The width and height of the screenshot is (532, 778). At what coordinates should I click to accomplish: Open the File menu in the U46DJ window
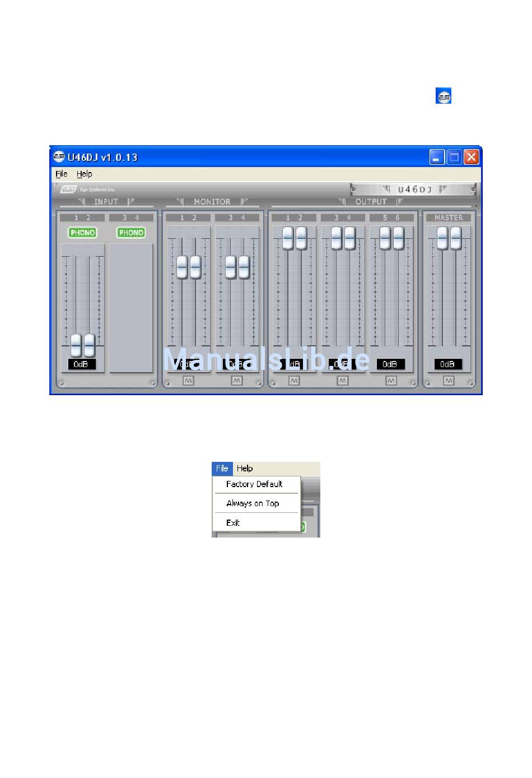click(61, 174)
